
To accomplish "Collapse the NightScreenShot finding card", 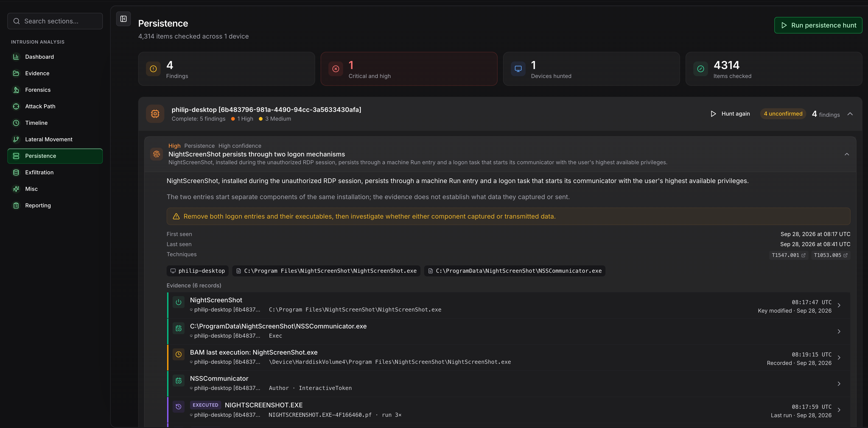I will (846, 154).
